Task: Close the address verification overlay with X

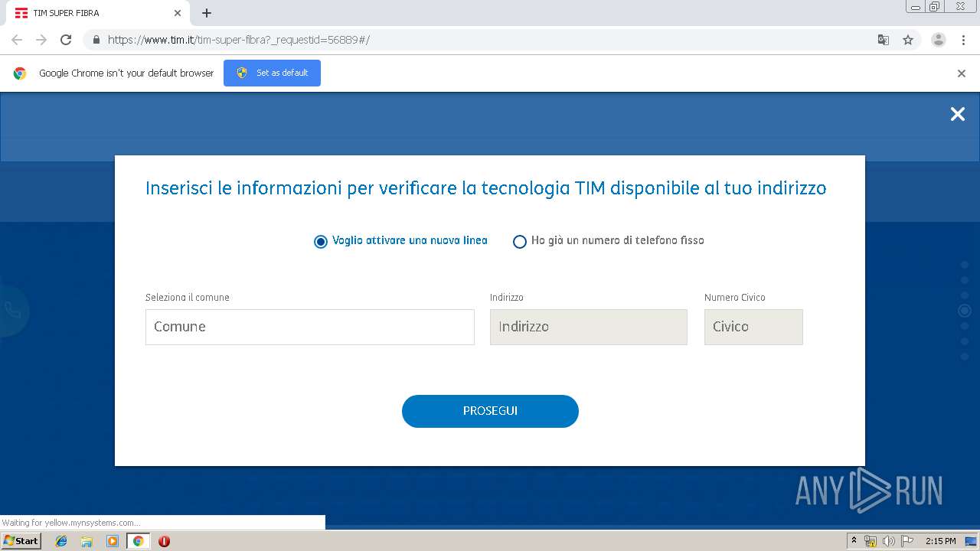Action: [x=958, y=114]
